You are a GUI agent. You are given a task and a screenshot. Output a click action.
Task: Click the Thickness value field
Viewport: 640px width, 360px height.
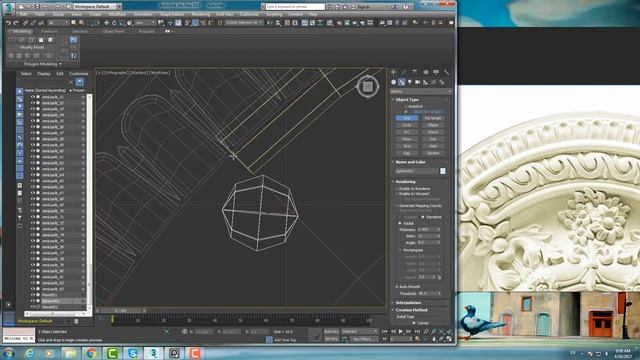click(x=427, y=230)
